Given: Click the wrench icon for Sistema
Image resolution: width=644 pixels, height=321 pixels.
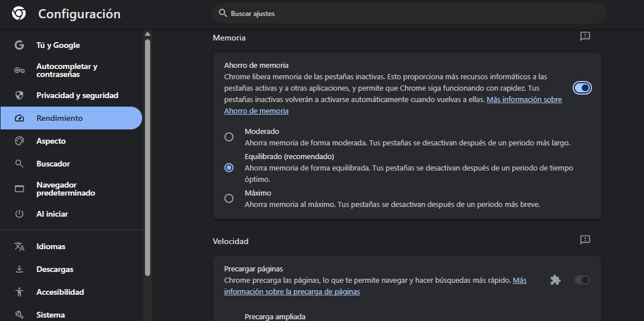Looking at the screenshot, I should [x=19, y=315].
